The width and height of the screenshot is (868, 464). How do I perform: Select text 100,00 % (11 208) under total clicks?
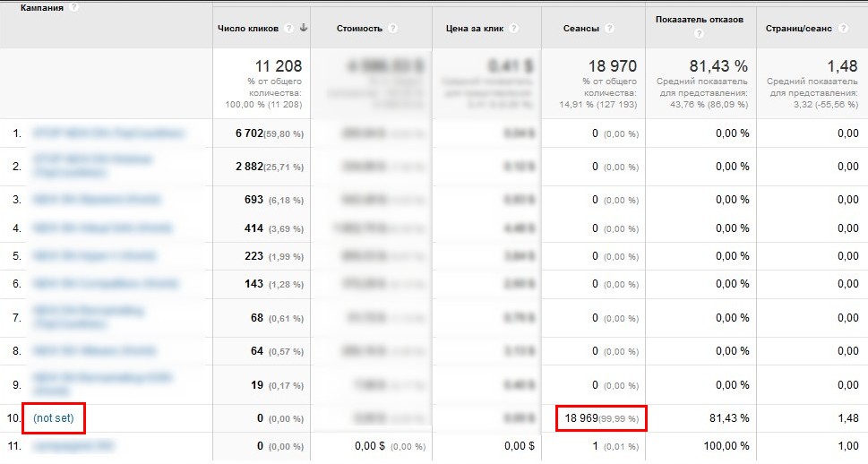(263, 104)
